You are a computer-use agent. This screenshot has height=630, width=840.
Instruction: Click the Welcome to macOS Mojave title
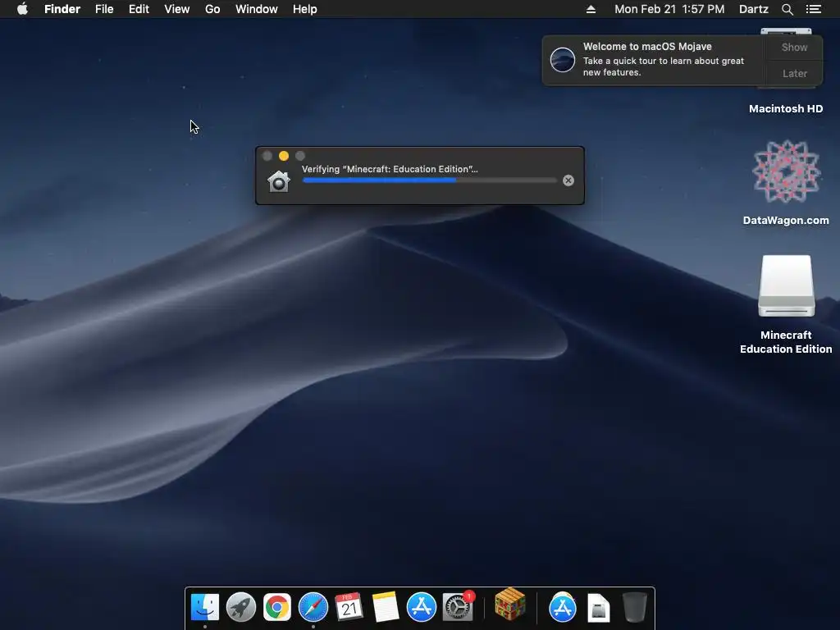[x=647, y=47]
